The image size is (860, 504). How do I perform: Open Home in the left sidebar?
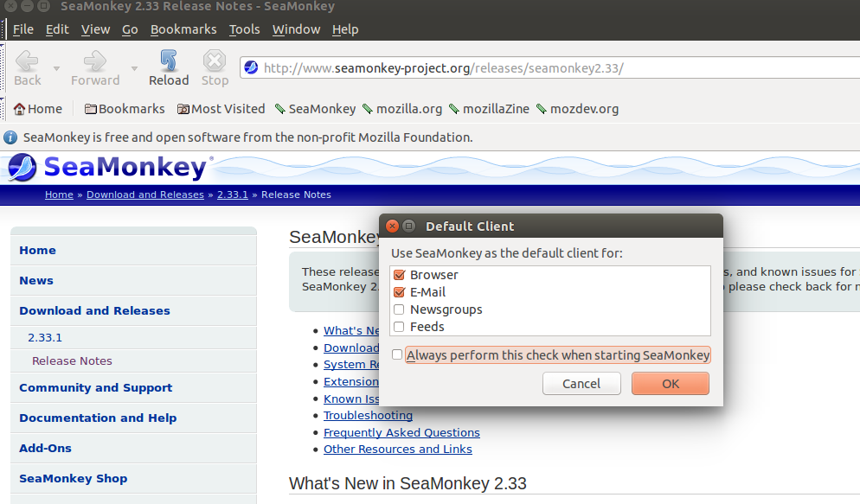133,251
